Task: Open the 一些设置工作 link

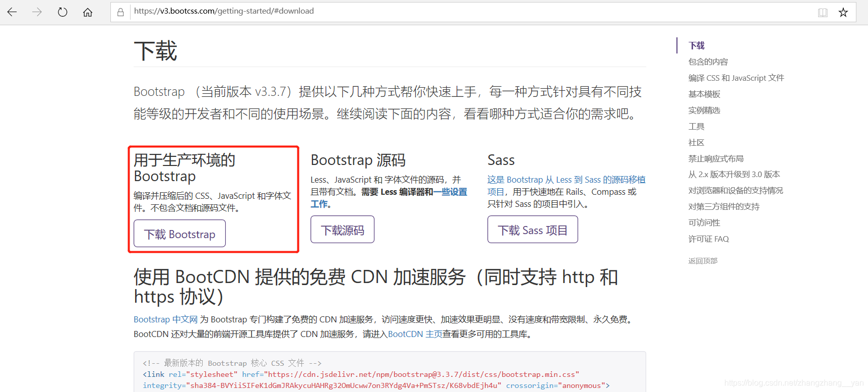Action: click(389, 198)
